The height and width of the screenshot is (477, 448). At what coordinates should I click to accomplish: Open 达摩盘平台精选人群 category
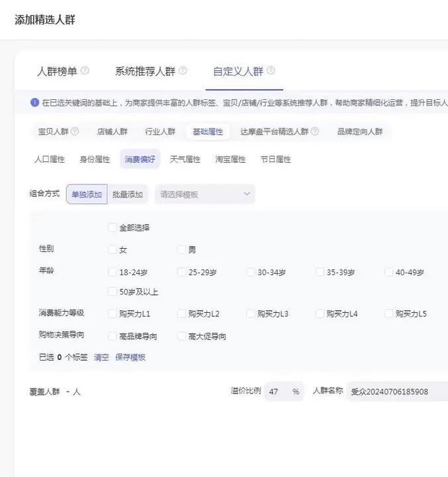tap(274, 132)
